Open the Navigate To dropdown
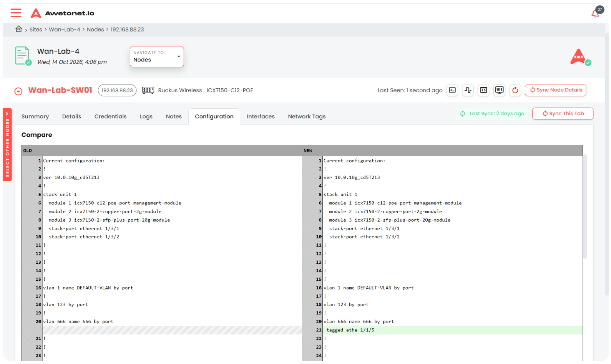Image resolution: width=611 pixels, height=364 pixels. click(x=157, y=57)
